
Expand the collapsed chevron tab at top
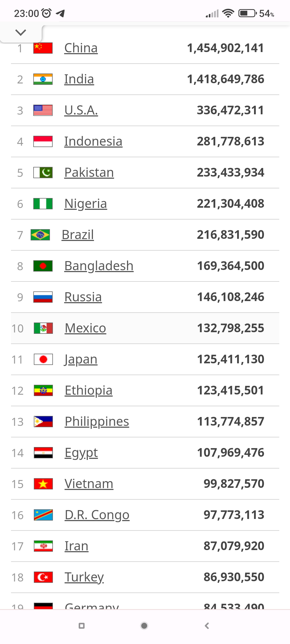click(21, 33)
